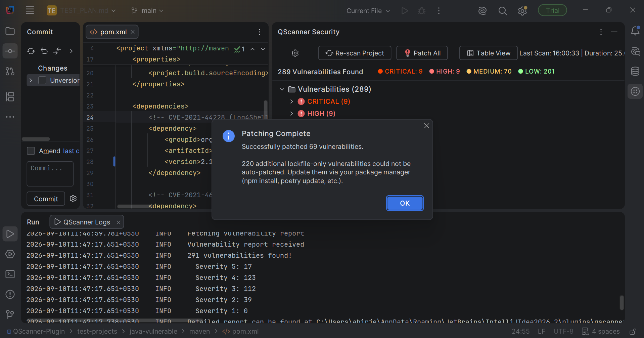Collapse the Vulnerabilities (289) tree node
This screenshot has height=338, width=644.
pos(282,89)
